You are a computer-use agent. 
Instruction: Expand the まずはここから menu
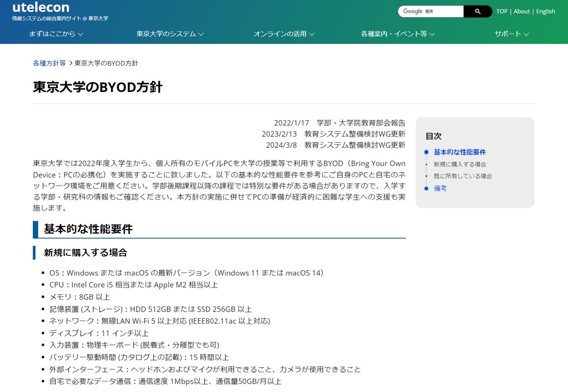click(56, 34)
